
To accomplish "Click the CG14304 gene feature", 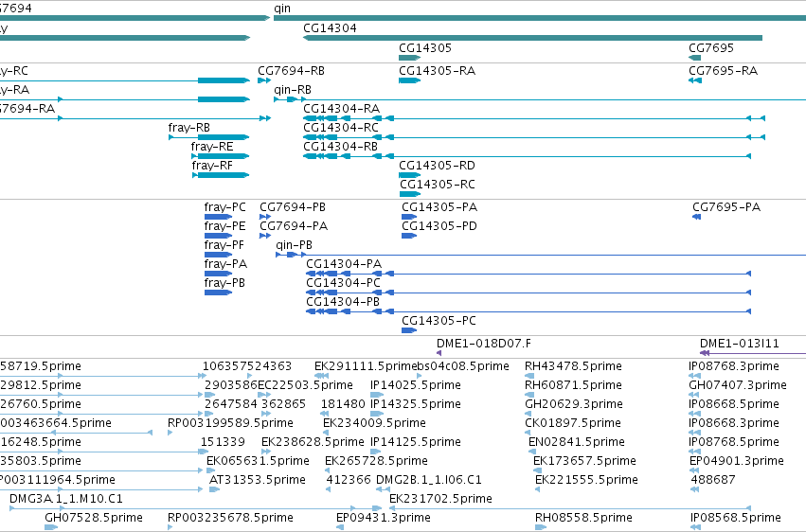I will pyautogui.click(x=532, y=38).
